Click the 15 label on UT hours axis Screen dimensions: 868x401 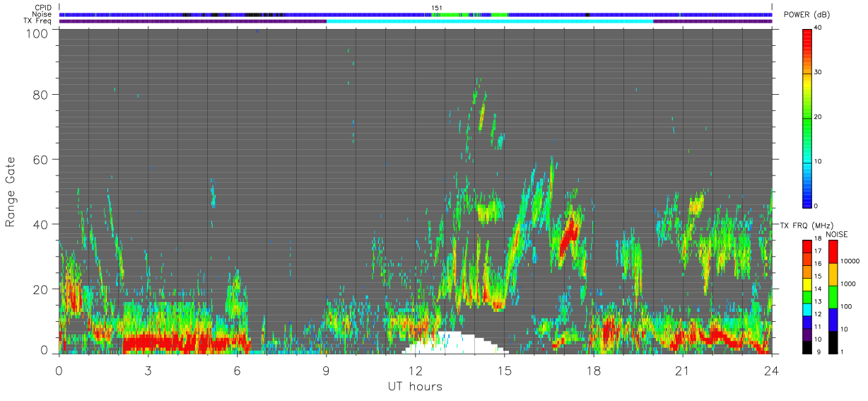click(x=504, y=371)
